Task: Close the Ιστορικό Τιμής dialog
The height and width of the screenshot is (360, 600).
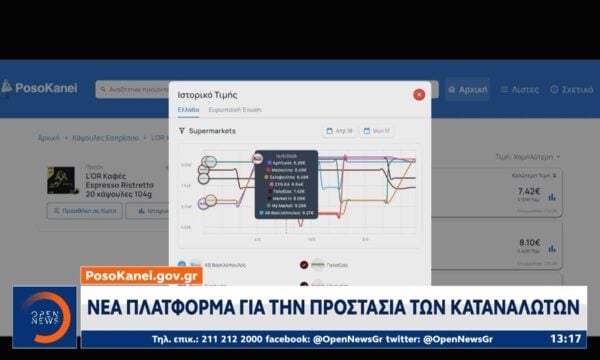Action: coord(419,94)
